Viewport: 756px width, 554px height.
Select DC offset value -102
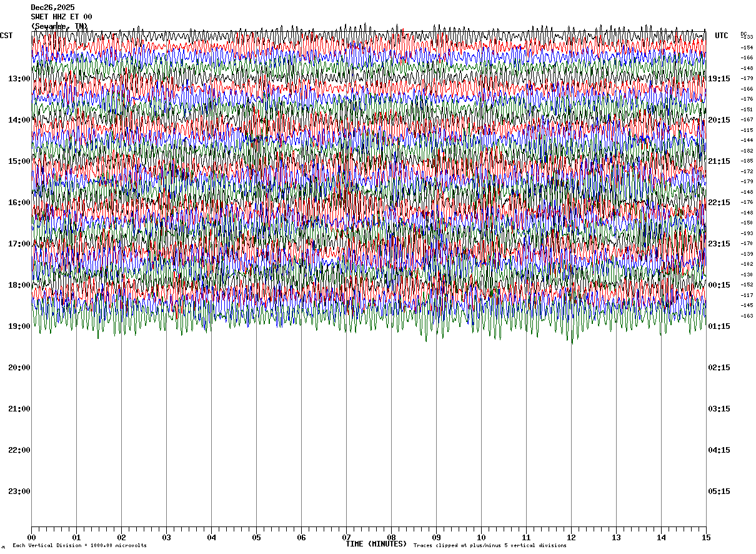(747, 264)
